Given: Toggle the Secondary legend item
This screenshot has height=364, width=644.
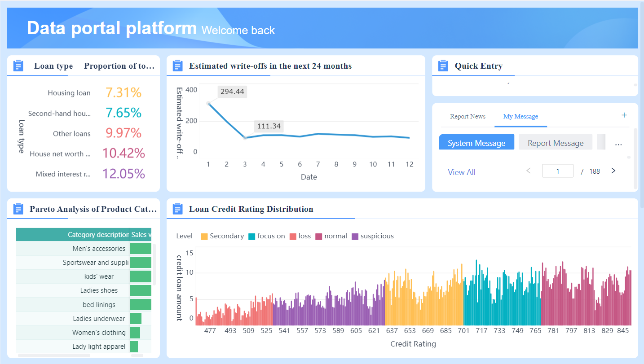Looking at the screenshot, I should 222,236.
